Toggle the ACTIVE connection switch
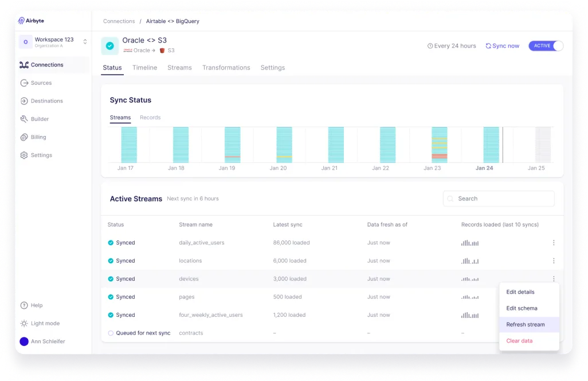Image resolution: width=588 pixels, height=381 pixels. pos(546,46)
